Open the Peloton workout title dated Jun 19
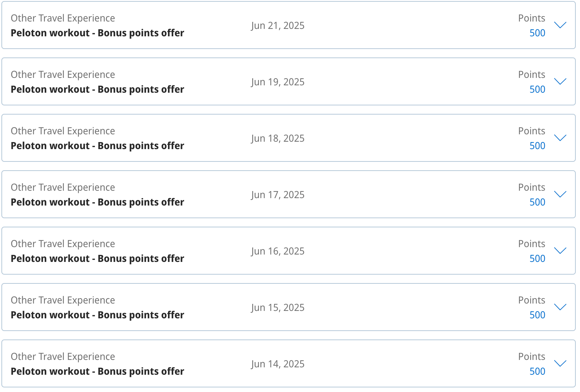Image resolution: width=580 pixels, height=392 pixels. pyautogui.click(x=97, y=89)
